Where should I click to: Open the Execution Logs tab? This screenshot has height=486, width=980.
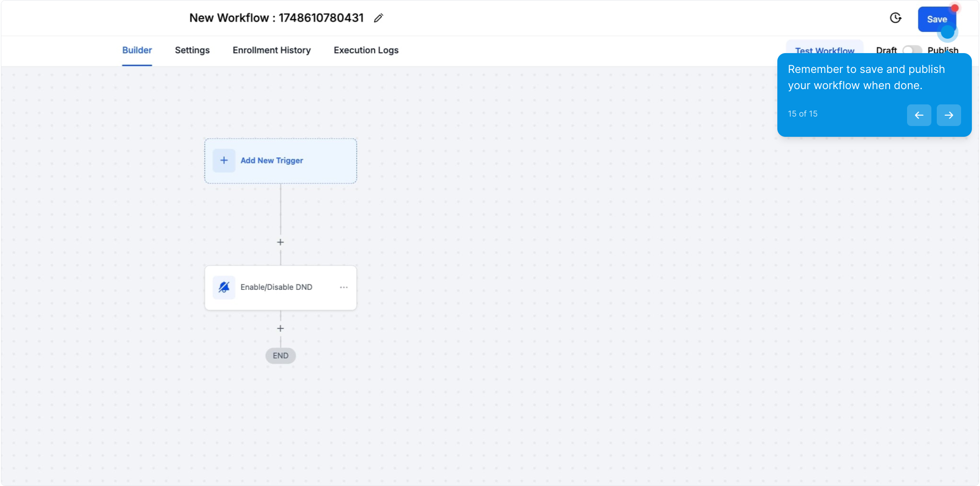(366, 50)
